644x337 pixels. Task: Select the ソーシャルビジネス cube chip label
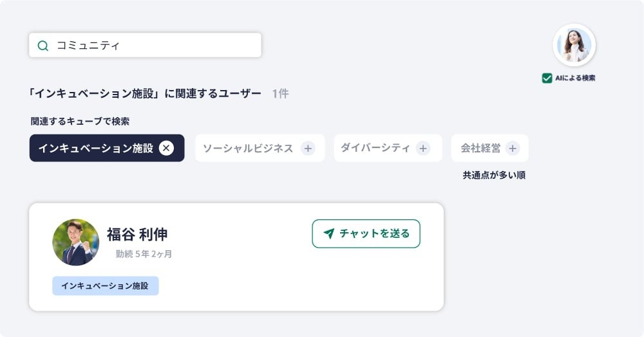[248, 149]
